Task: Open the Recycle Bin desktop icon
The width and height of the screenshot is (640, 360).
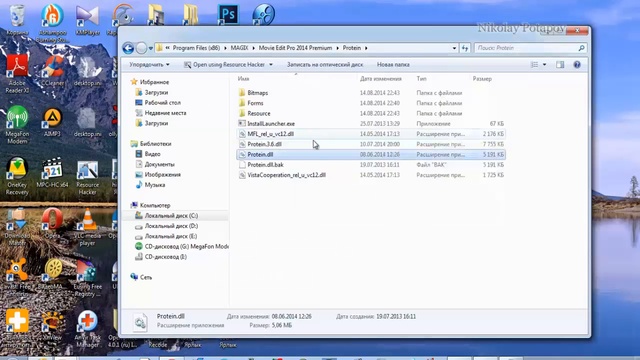Action: (x=17, y=18)
